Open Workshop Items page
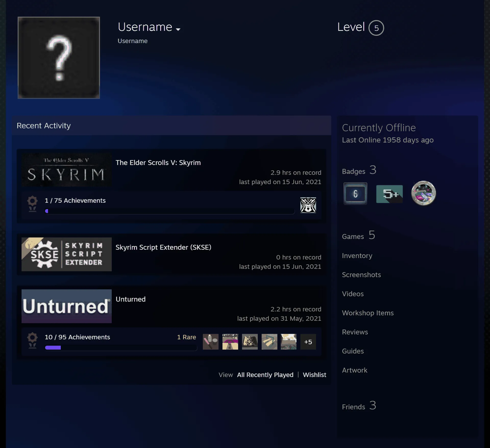Screen dimensions: 490x448 click(x=368, y=313)
